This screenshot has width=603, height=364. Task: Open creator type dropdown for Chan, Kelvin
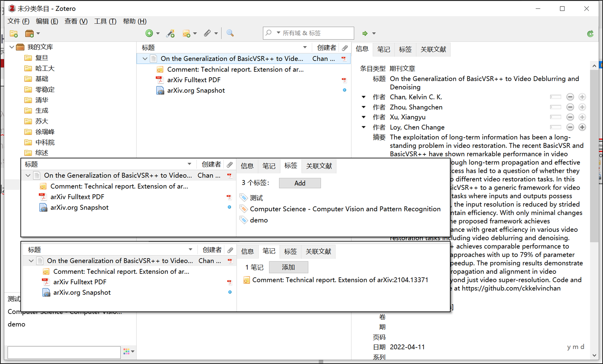click(364, 97)
